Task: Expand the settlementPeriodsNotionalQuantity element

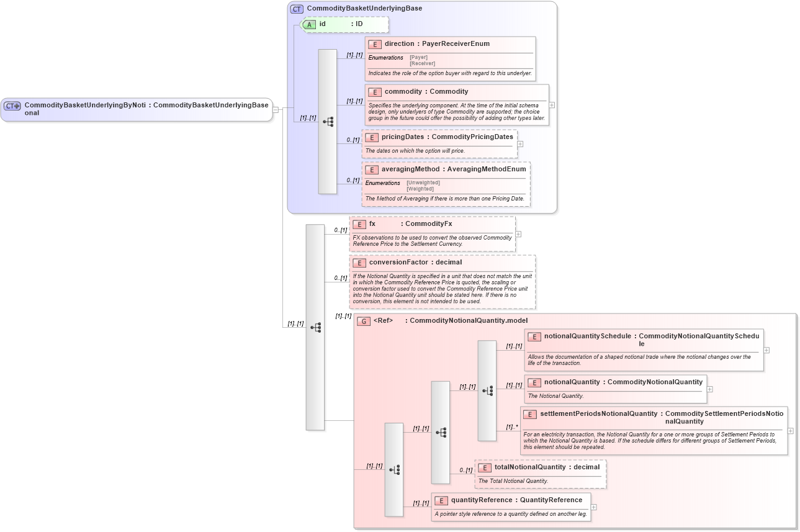Action: 789,430
